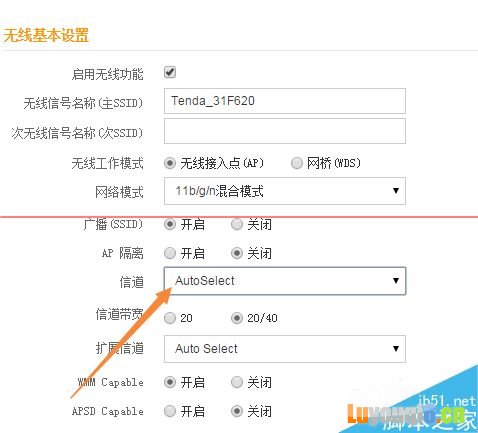Click the arrow on 网络模式 dropdown

click(396, 191)
